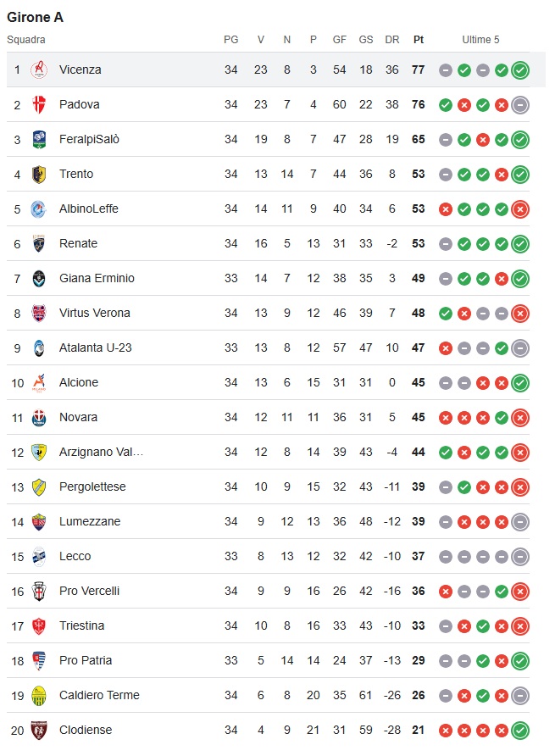Click the Ultime 5 column header
Screen dimensions: 555x756
tap(480, 40)
